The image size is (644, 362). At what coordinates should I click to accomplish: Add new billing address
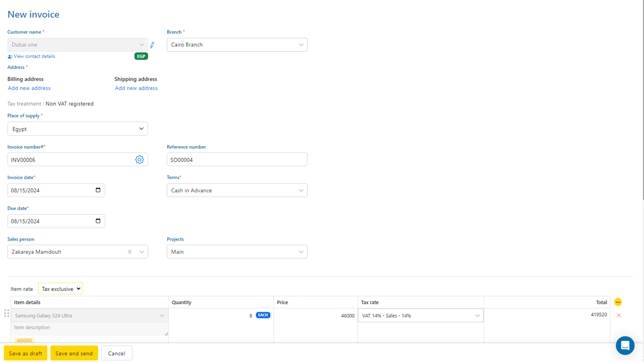[x=29, y=88]
